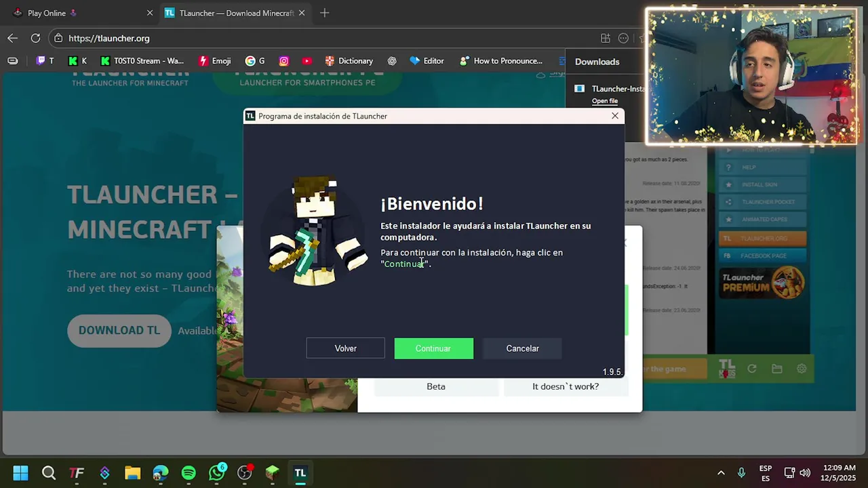Click TLAUNCHER.ORG button in launcher screenshot
Image resolution: width=868 pixels, height=488 pixels.
[763, 239]
